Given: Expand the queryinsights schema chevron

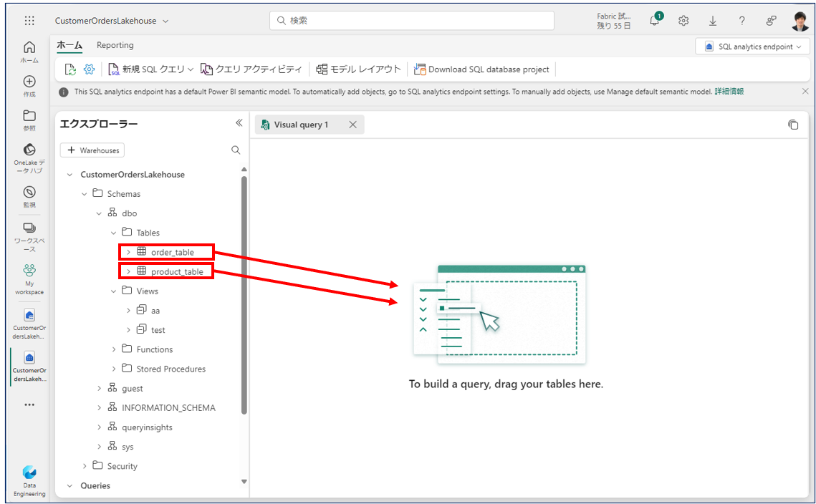Looking at the screenshot, I should (99, 427).
